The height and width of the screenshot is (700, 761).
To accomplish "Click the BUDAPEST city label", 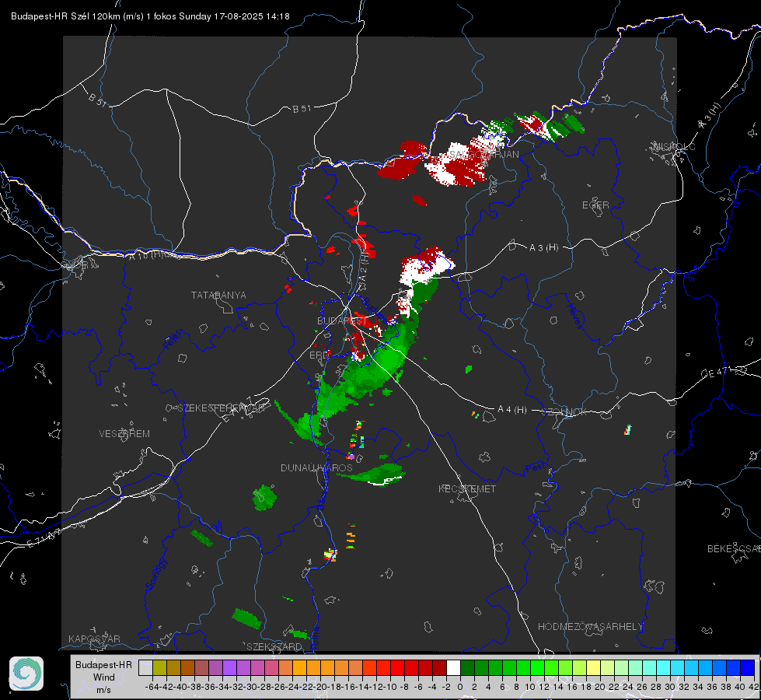I will (342, 320).
